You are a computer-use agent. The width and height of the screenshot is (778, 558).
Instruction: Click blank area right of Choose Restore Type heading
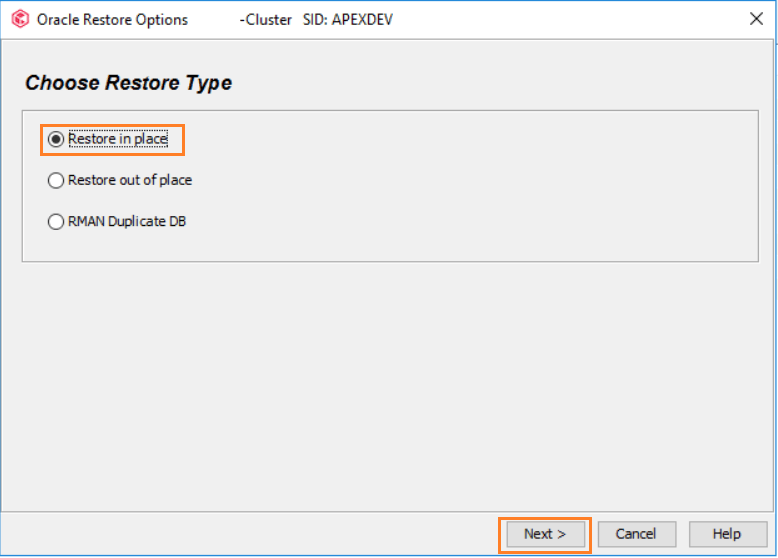500,83
